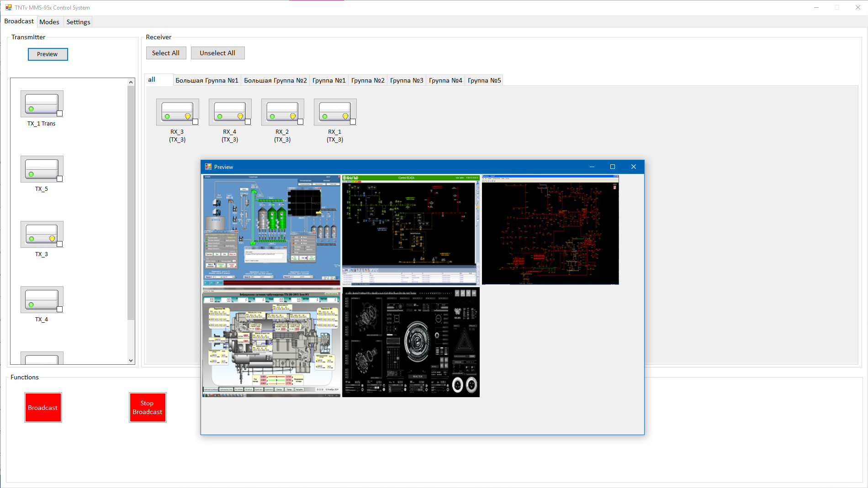Select the TX_5 transmitter device icon
The width and height of the screenshot is (868, 488).
pyautogui.click(x=42, y=169)
